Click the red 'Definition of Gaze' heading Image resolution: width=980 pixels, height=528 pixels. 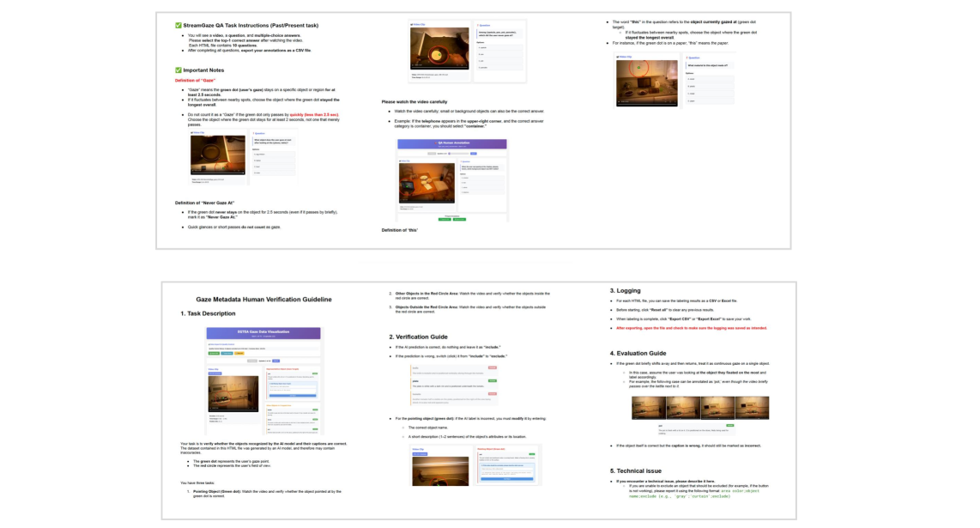click(195, 80)
